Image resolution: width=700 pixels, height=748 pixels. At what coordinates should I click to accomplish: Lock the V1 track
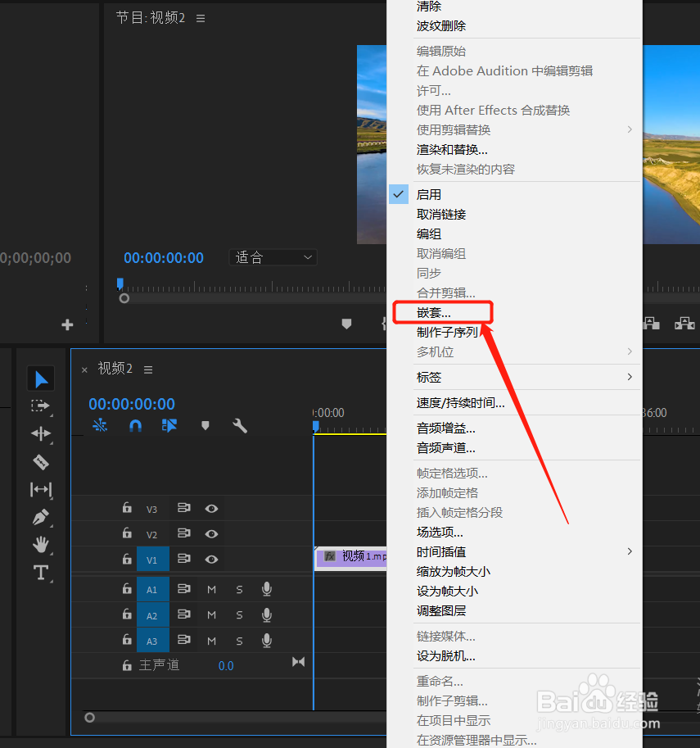pyautogui.click(x=127, y=558)
